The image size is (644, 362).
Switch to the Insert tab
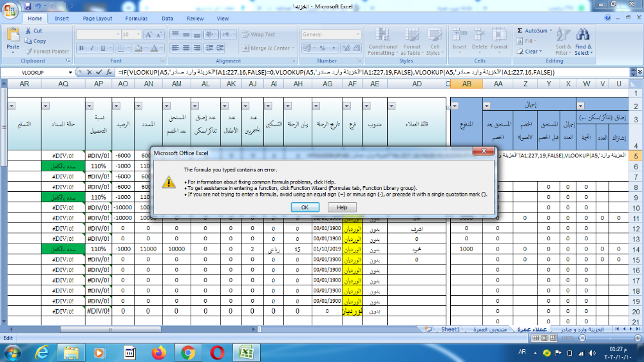click(62, 19)
